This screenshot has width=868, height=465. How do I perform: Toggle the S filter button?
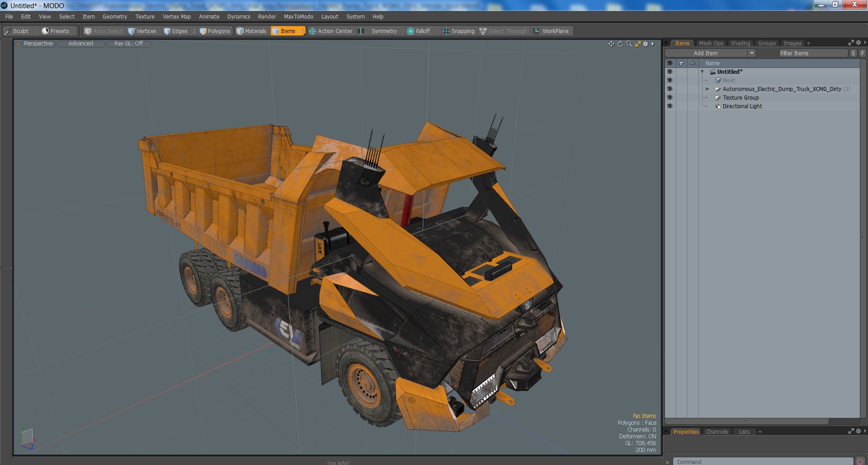[853, 53]
